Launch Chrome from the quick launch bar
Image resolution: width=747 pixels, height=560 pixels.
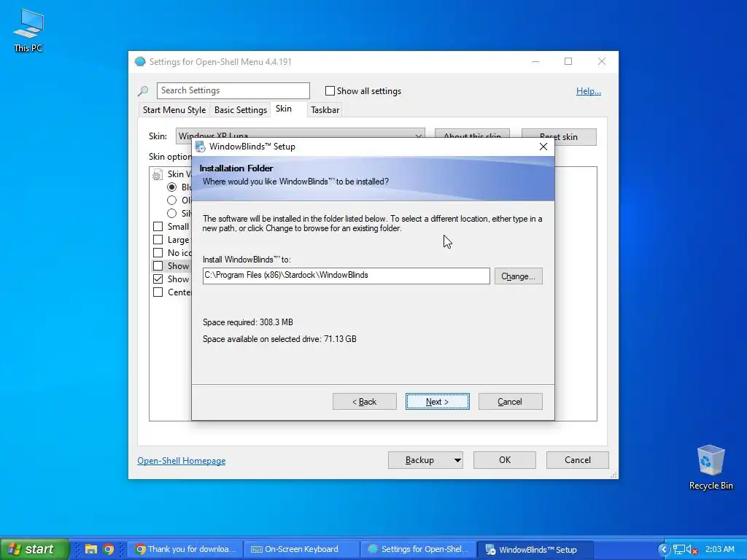click(109, 549)
